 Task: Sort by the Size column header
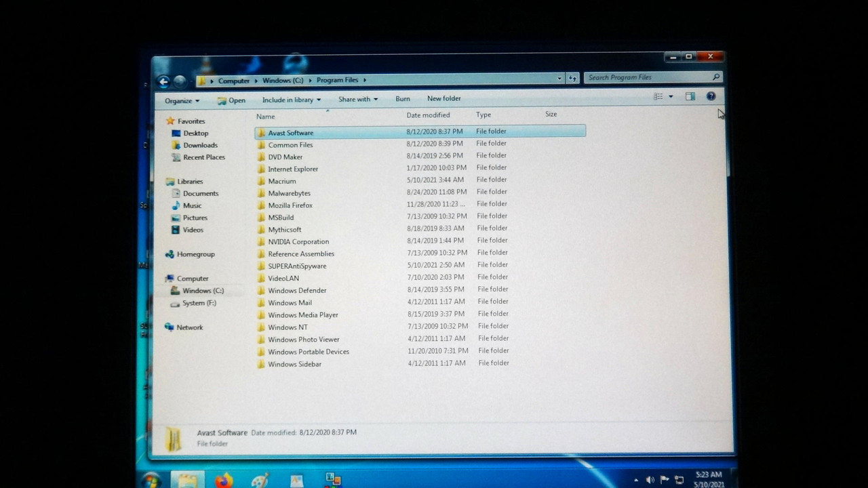(x=551, y=114)
